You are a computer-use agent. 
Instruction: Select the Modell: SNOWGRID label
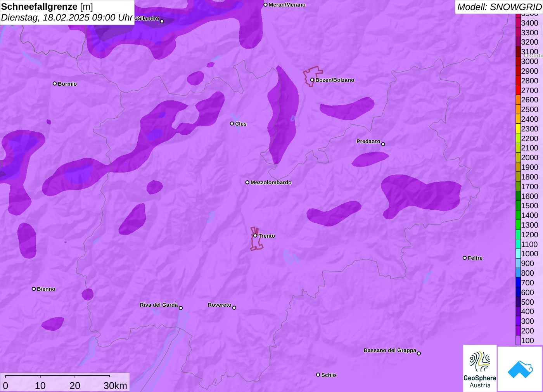[499, 7]
